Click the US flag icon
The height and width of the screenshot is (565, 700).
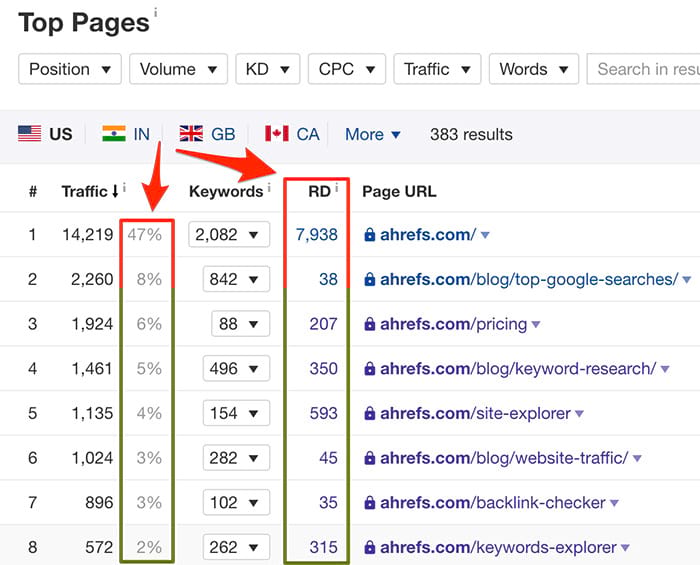[x=30, y=134]
